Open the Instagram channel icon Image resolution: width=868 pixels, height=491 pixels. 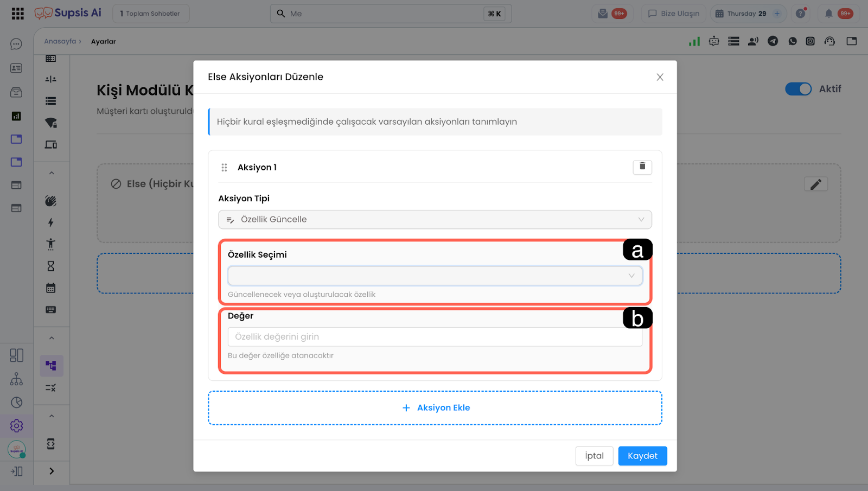pyautogui.click(x=810, y=41)
